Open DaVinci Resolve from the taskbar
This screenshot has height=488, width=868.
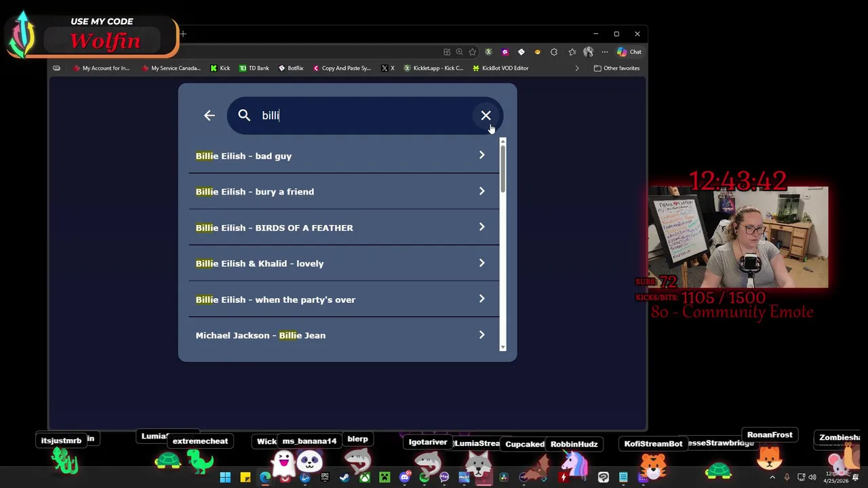click(504, 478)
